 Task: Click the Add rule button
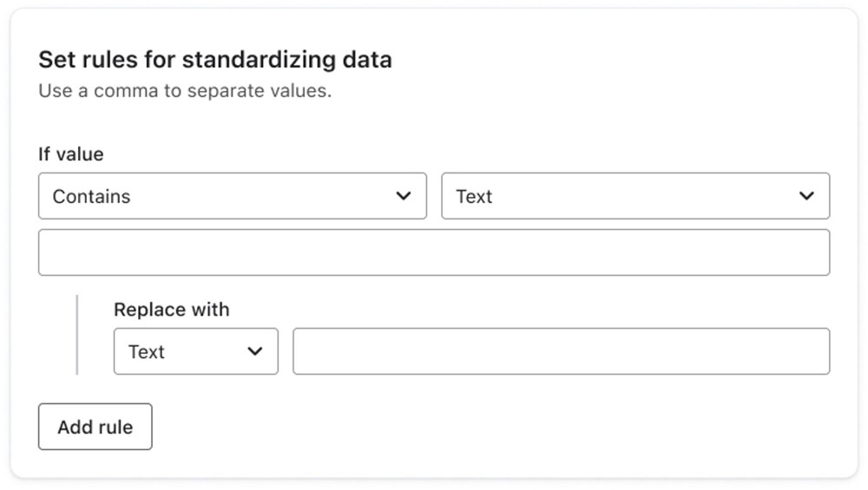[95, 427]
